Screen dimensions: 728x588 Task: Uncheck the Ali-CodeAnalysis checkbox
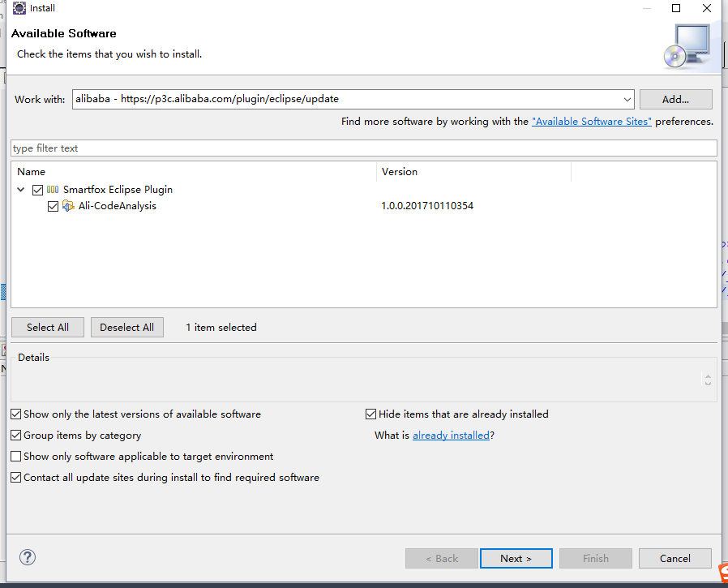(x=53, y=206)
